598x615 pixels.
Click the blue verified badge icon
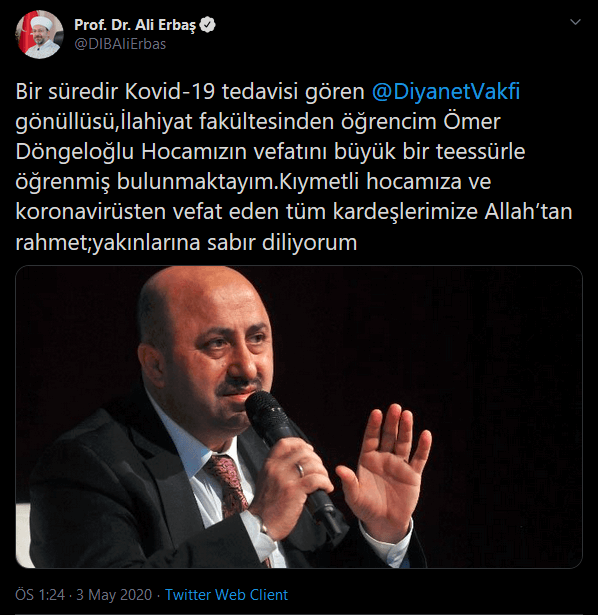[207, 25]
